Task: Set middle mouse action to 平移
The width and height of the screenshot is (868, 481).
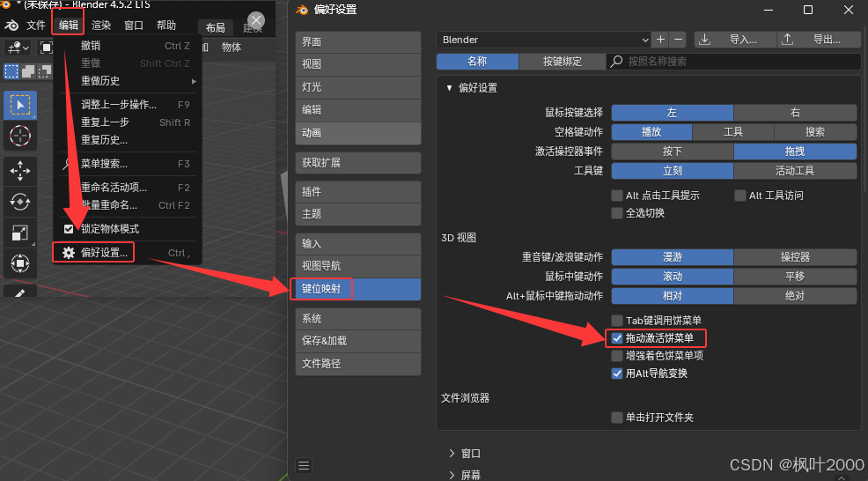Action: (x=795, y=277)
